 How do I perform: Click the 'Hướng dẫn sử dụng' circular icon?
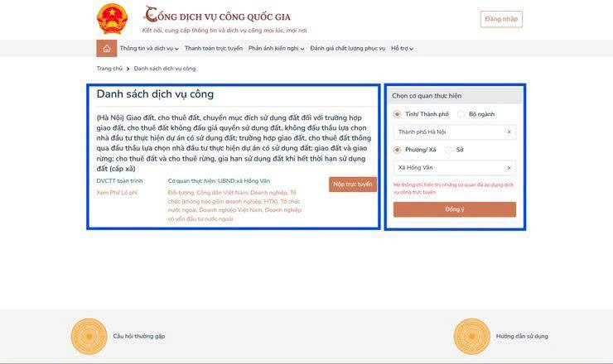point(472,336)
